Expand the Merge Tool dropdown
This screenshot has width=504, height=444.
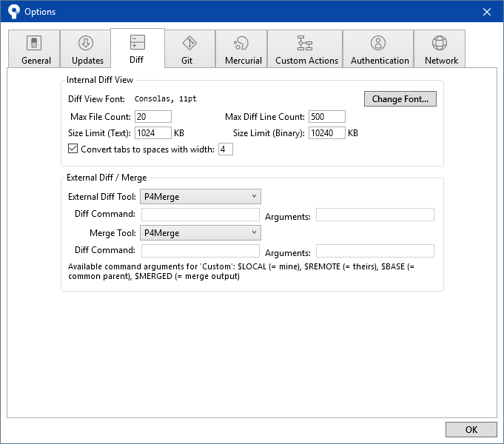(x=201, y=232)
